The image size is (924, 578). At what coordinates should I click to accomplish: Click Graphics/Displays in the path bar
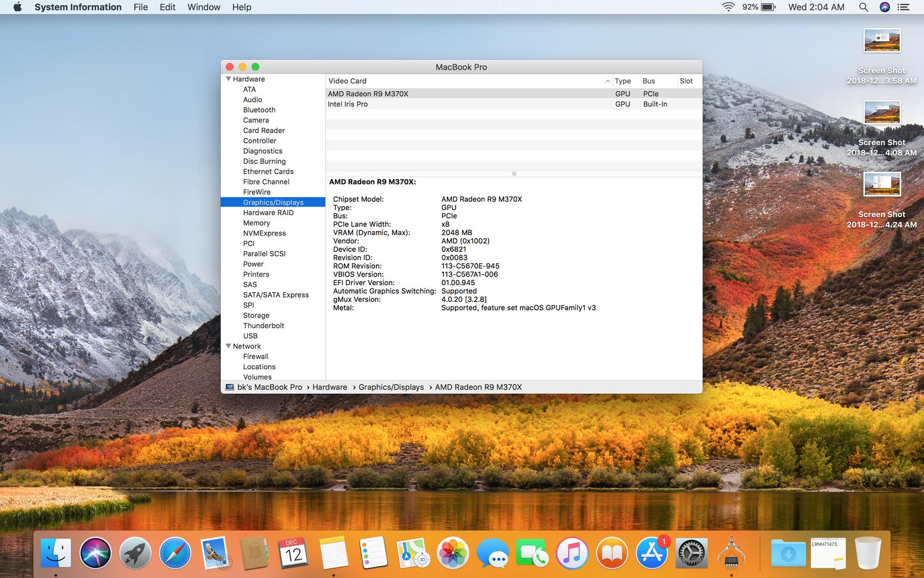point(391,387)
